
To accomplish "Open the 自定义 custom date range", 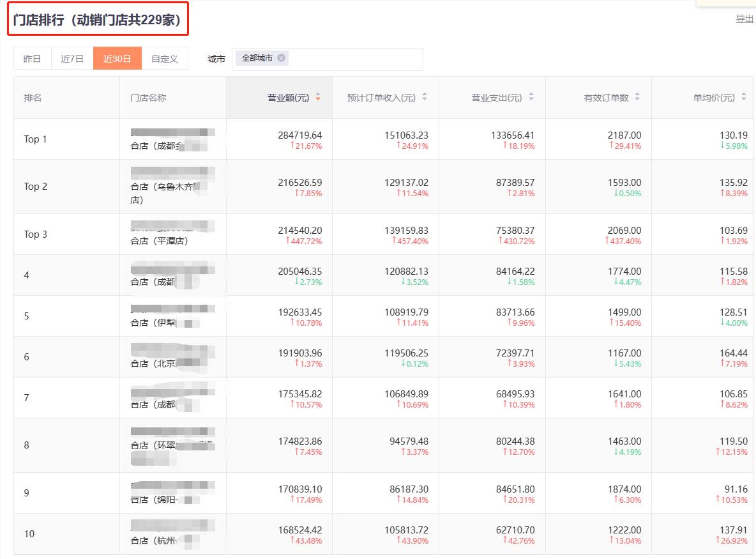I will (x=165, y=59).
